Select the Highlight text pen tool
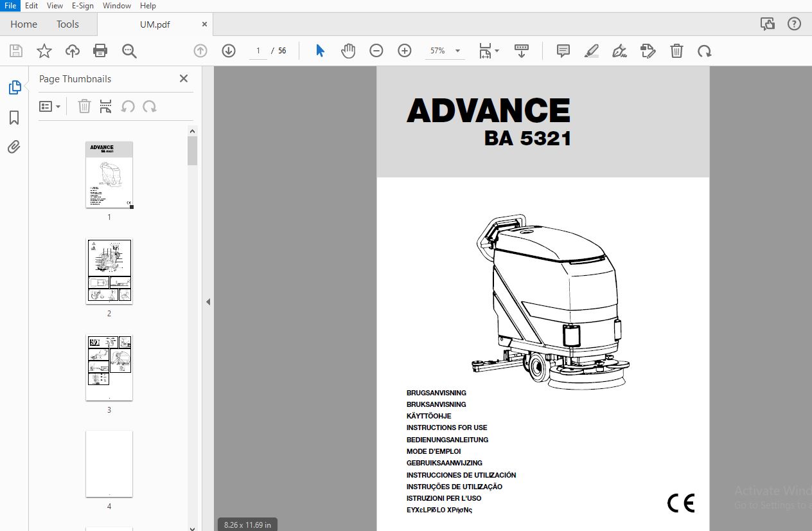This screenshot has height=531, width=812. click(x=592, y=51)
